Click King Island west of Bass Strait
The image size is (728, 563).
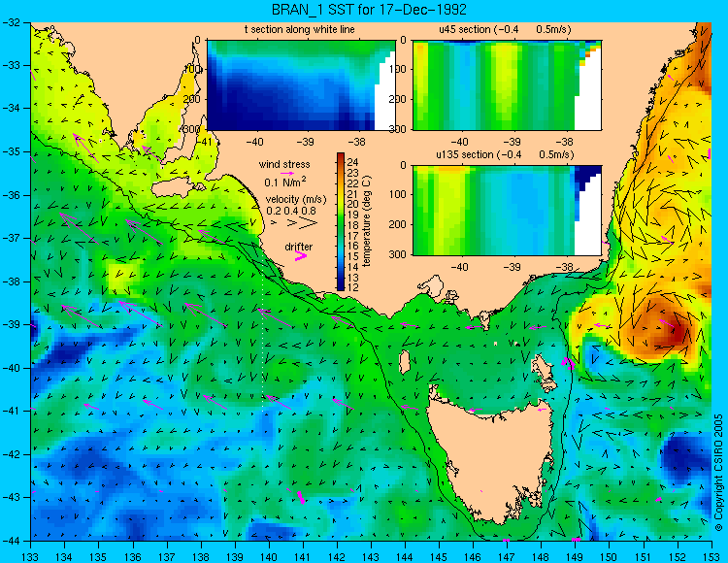click(x=405, y=362)
